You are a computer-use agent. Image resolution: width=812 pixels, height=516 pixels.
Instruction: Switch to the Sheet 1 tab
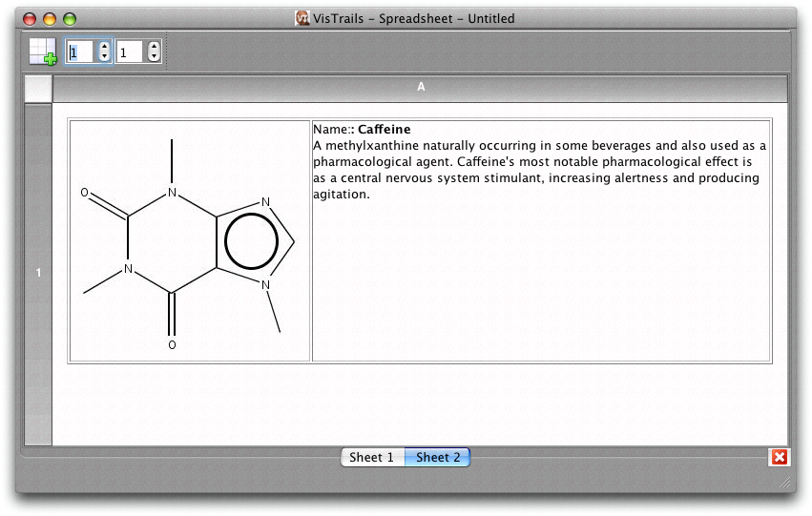click(x=372, y=457)
